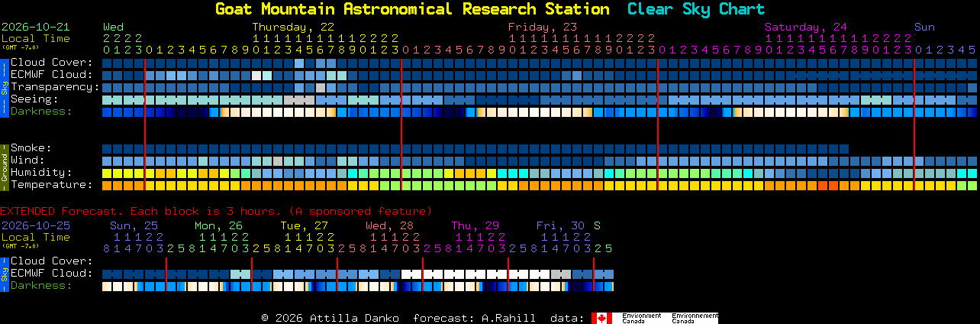Click the Friday, 23 day header
This screenshot has height=324, width=980.
click(x=543, y=27)
